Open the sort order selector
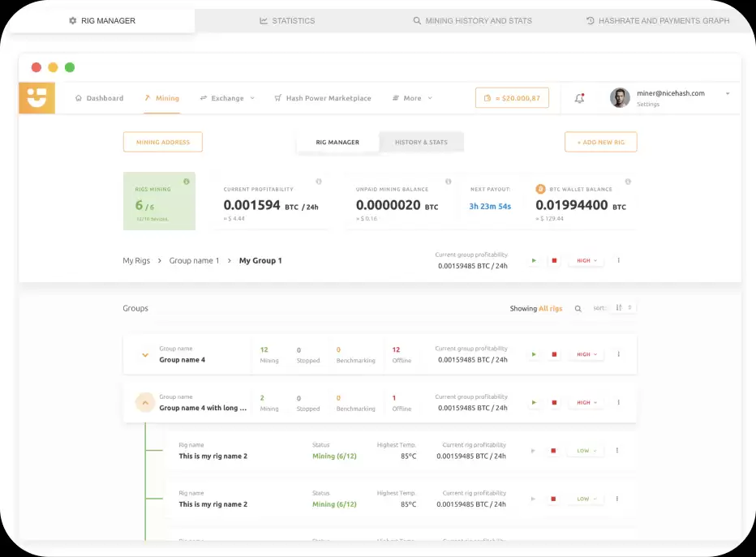Viewport: 756px width, 557px height. (624, 308)
